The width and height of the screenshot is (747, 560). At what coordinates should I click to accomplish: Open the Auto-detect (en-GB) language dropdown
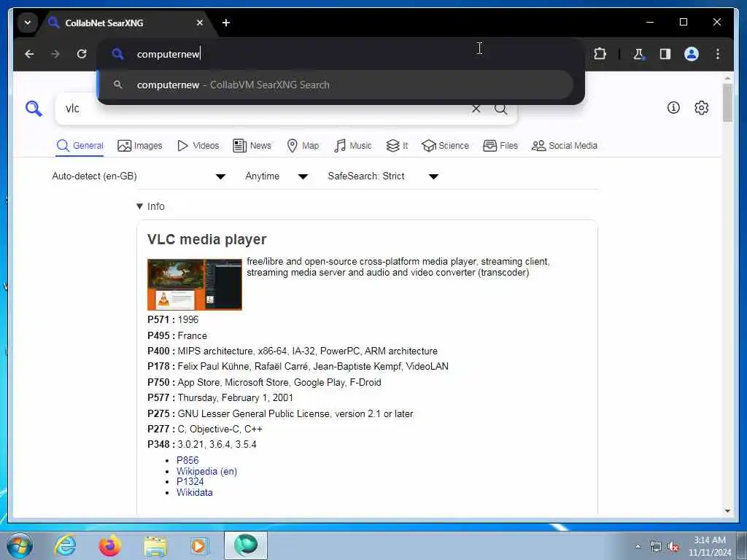click(x=139, y=176)
